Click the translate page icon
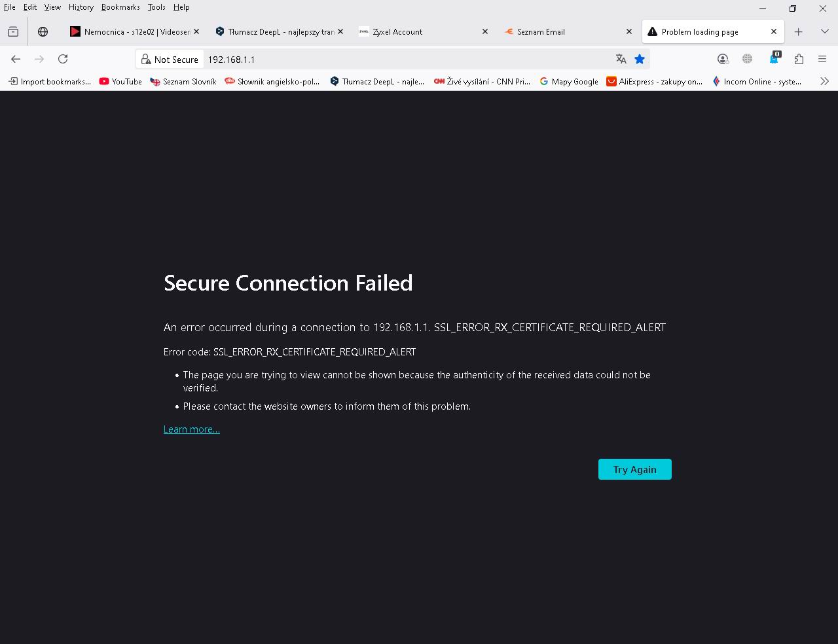 pos(621,59)
